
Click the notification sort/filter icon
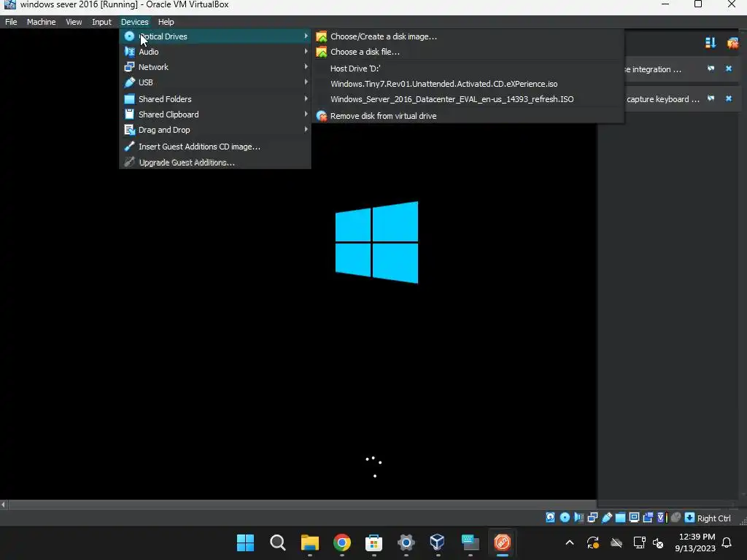tap(711, 43)
